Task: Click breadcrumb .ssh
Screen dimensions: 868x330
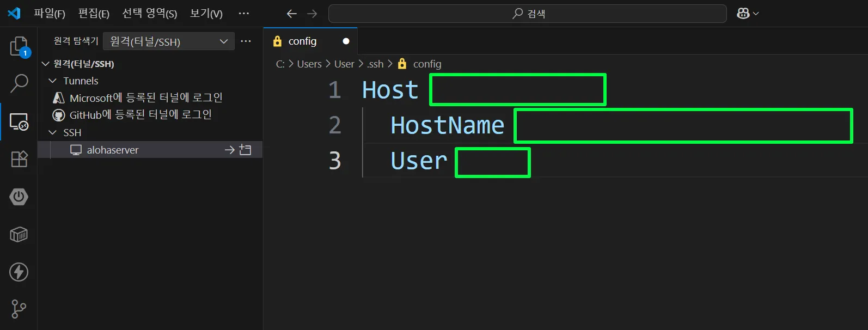Action: (375, 64)
